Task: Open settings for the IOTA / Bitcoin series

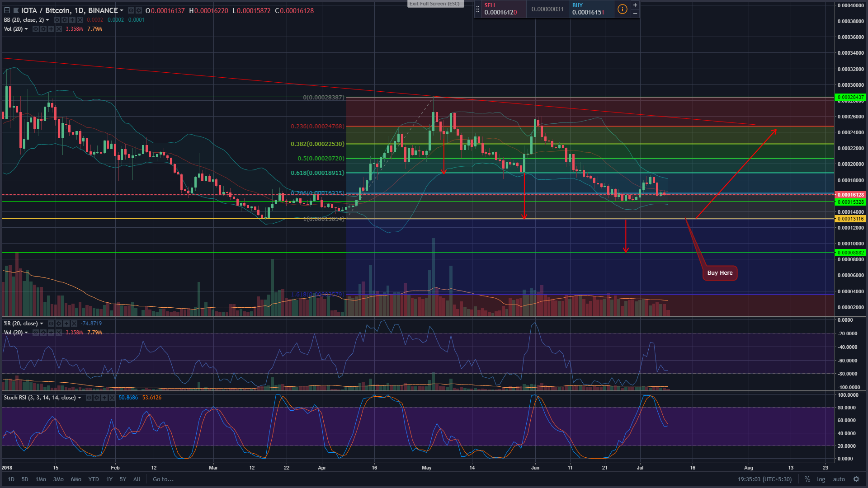Action: coord(138,10)
